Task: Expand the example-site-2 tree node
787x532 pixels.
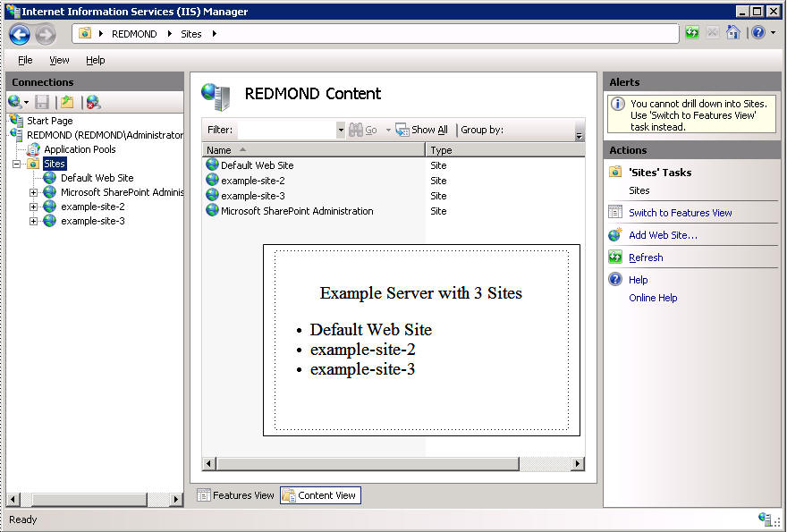Action: coord(34,207)
